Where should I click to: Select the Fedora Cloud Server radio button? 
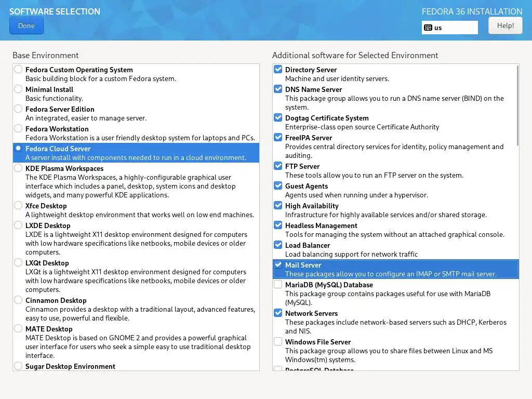pos(18,148)
